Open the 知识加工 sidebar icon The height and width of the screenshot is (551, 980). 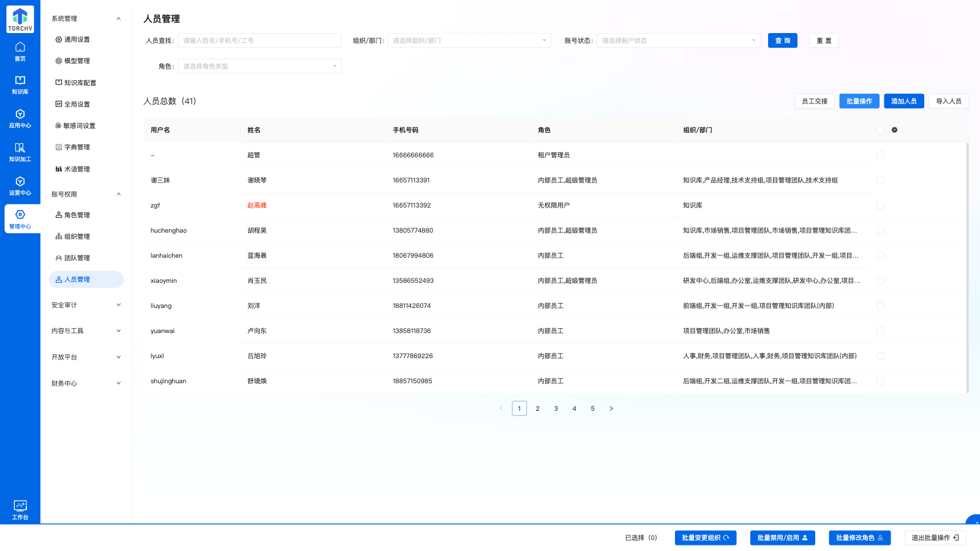coord(20,153)
